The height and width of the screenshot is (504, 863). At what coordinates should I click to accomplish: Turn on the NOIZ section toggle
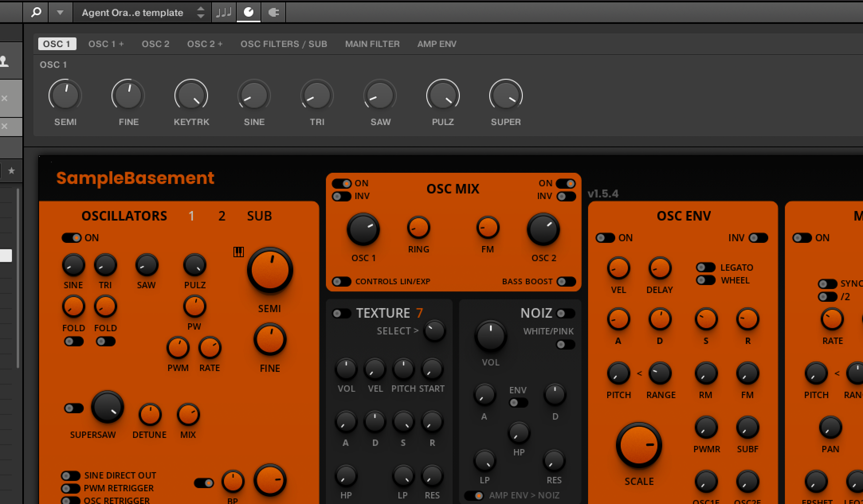coord(565,313)
